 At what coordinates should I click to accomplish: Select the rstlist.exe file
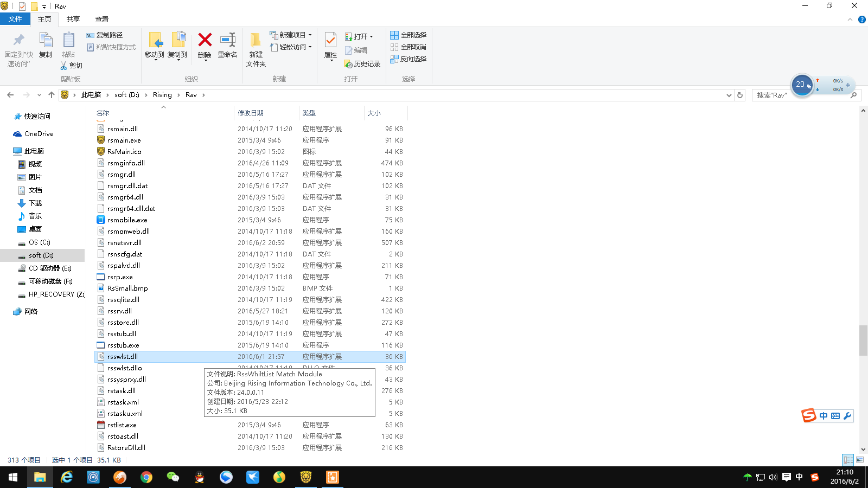coord(122,425)
